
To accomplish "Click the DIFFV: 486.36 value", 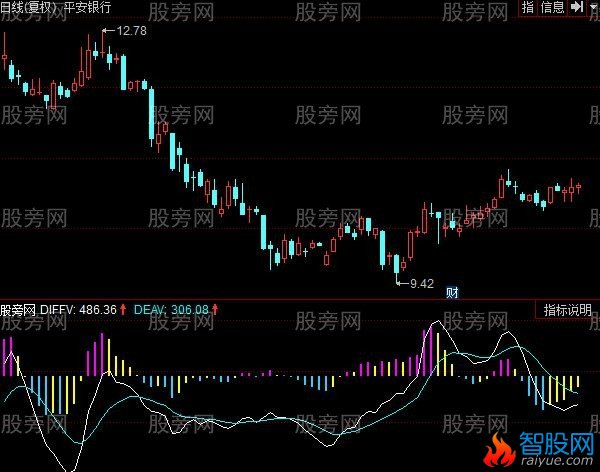I will (78, 309).
